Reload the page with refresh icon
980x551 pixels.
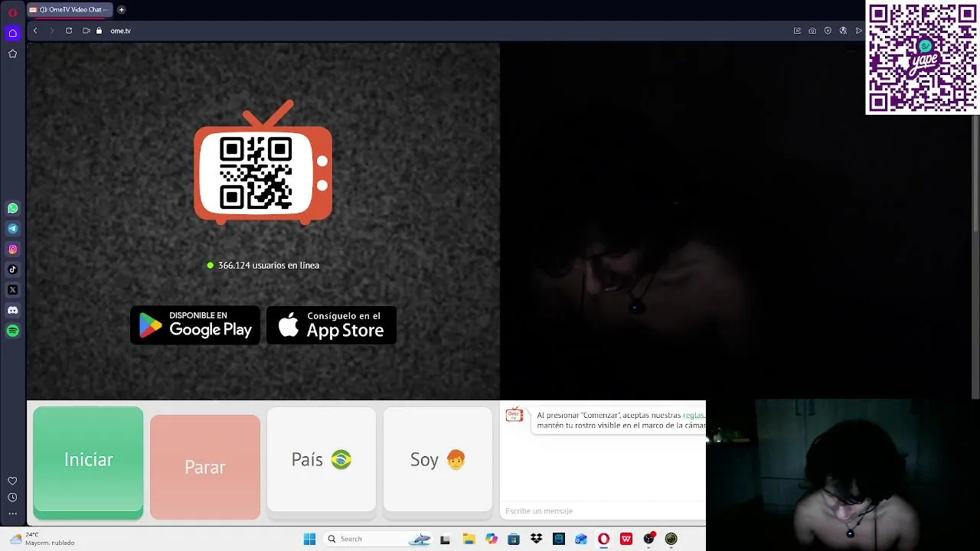69,31
